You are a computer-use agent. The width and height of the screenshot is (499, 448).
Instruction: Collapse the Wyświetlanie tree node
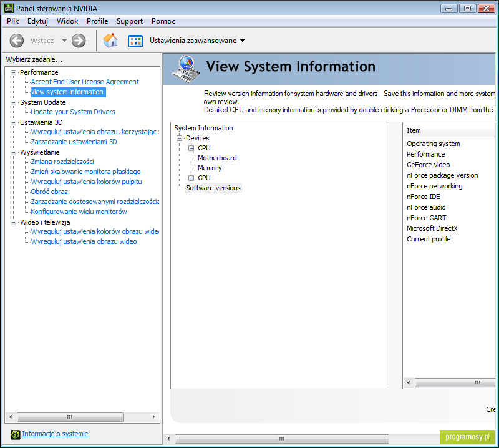[13, 152]
